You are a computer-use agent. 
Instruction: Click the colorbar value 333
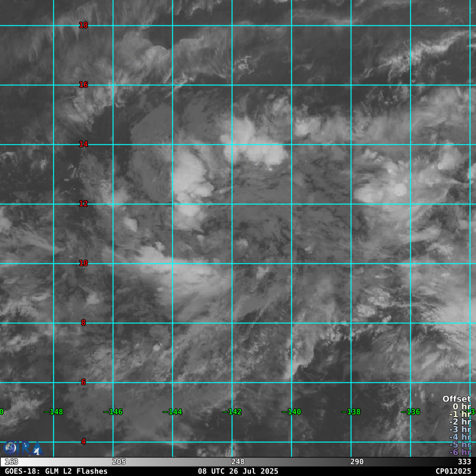click(464, 462)
